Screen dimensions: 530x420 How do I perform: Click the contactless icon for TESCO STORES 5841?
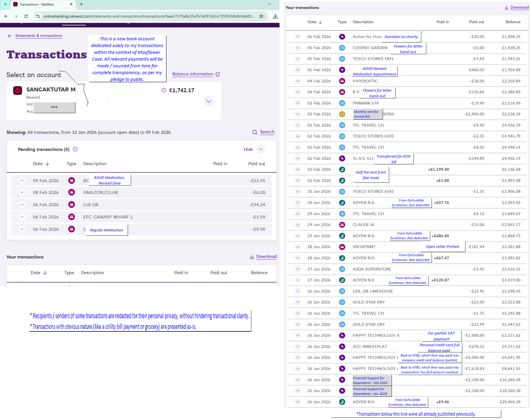pos(342,59)
